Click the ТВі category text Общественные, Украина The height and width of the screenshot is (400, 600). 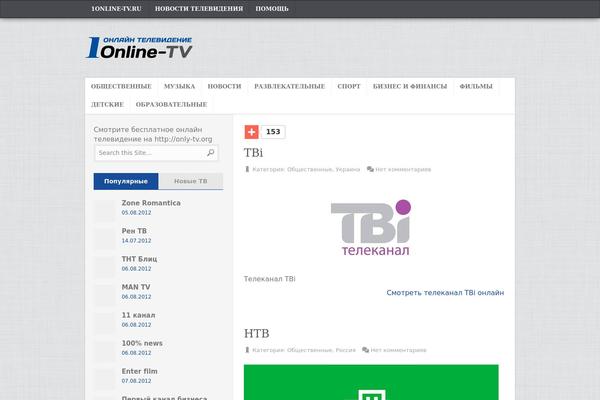tap(323, 169)
